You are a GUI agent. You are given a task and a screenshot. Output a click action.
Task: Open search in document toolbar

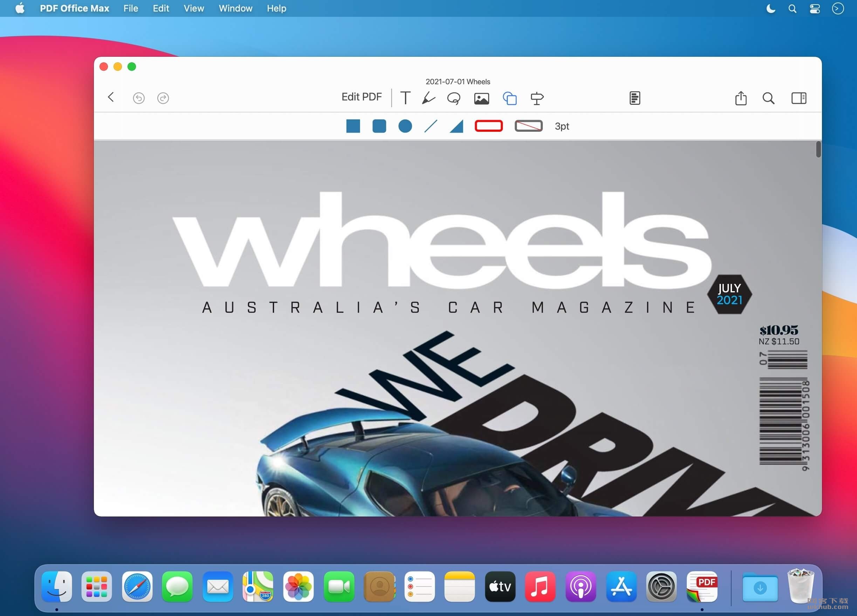coord(768,98)
